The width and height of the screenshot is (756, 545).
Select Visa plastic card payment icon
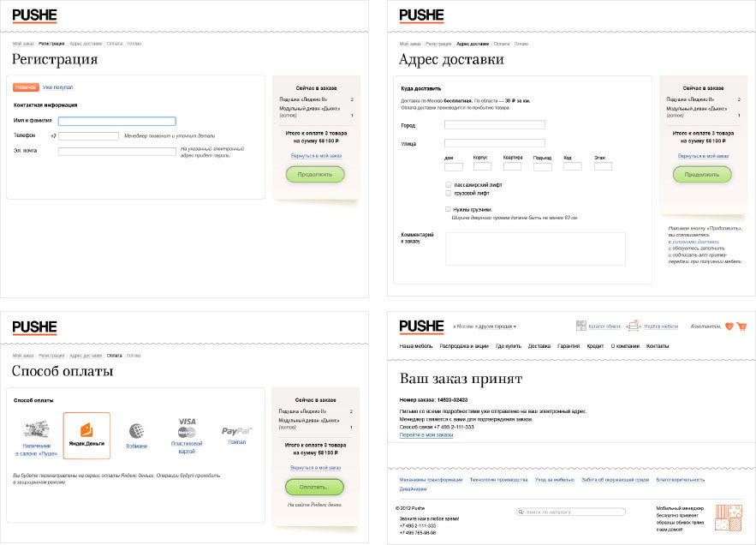pos(187,427)
